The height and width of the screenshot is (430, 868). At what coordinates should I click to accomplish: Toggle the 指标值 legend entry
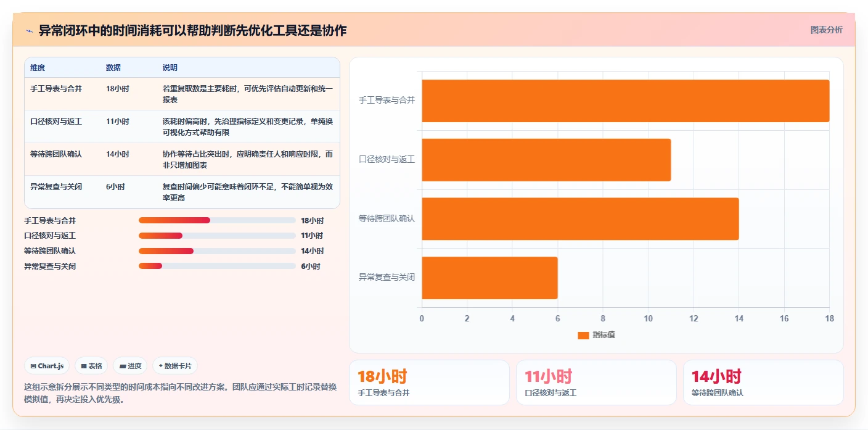coord(596,335)
